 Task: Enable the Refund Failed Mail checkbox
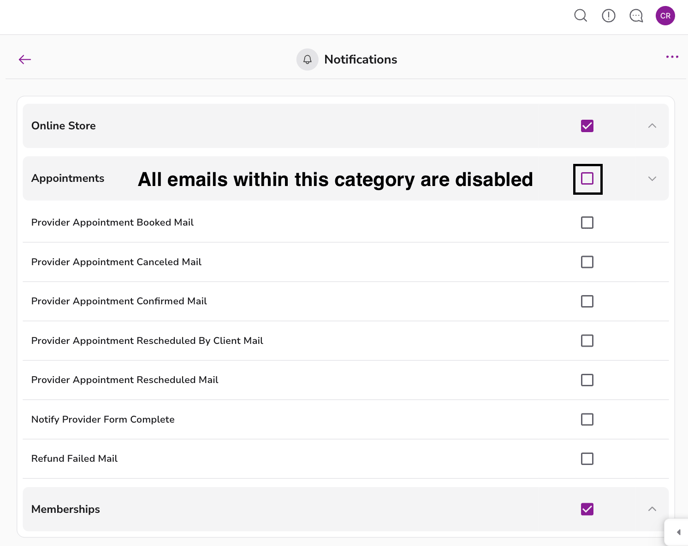tap(587, 459)
